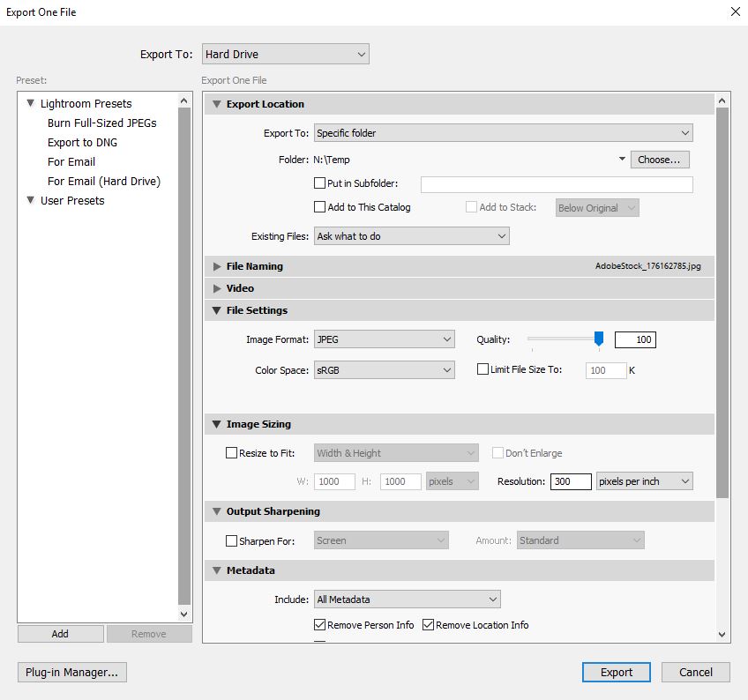Click the settings panel scroll-down arrow
The image size is (748, 700).
(x=722, y=634)
